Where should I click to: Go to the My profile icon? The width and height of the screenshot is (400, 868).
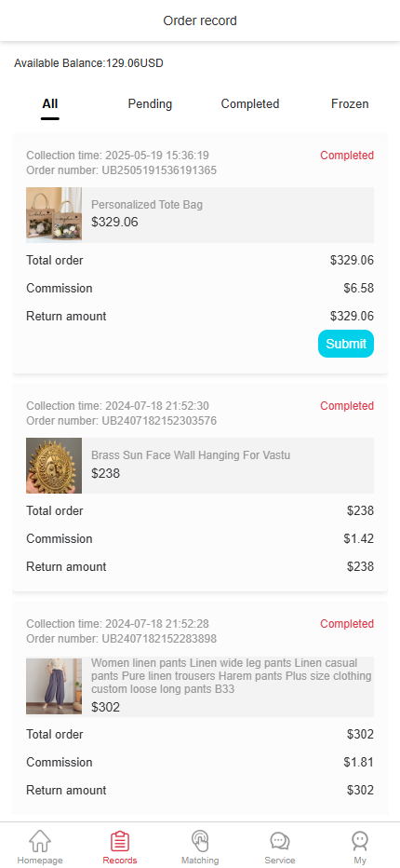pyautogui.click(x=360, y=841)
